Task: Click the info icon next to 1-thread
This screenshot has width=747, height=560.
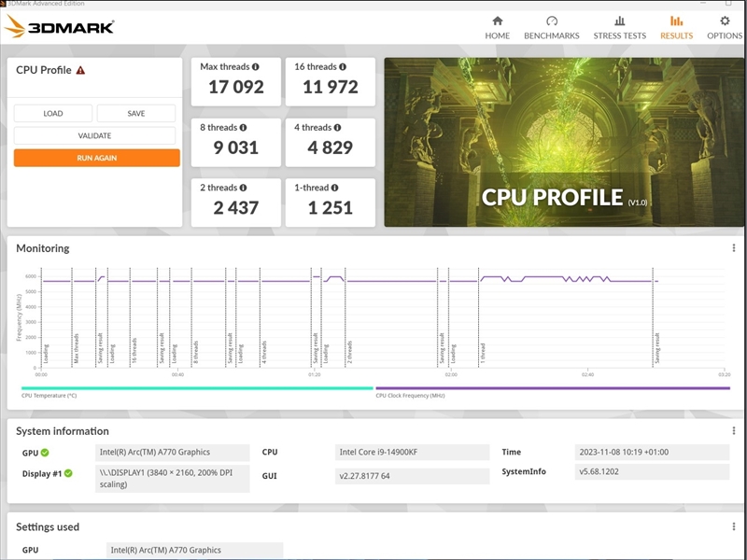Action: point(335,188)
